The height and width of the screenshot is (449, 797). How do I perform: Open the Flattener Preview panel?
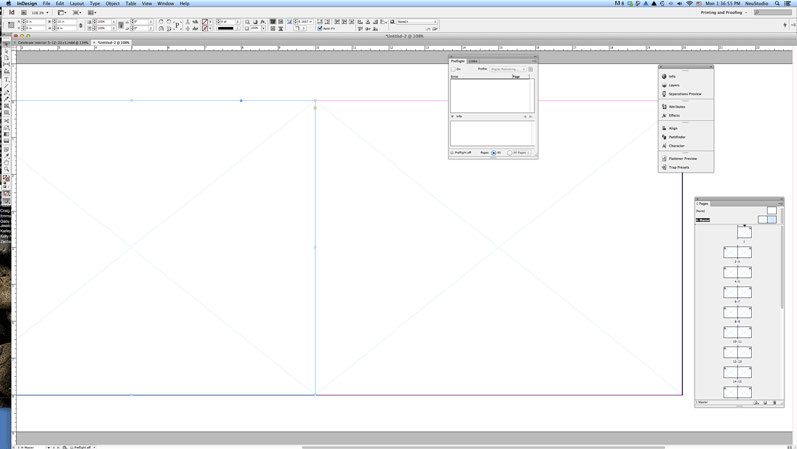point(683,158)
